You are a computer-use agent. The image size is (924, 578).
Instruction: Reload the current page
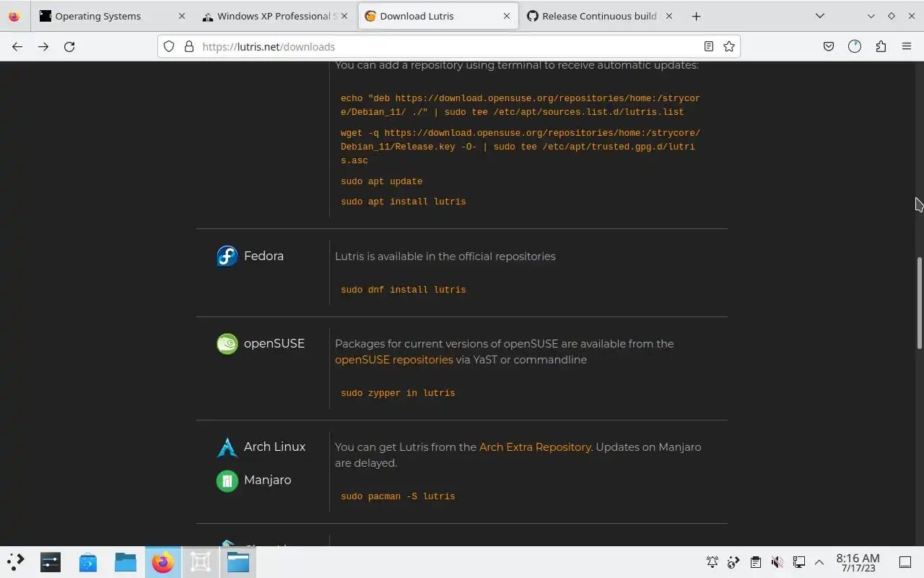[69, 46]
